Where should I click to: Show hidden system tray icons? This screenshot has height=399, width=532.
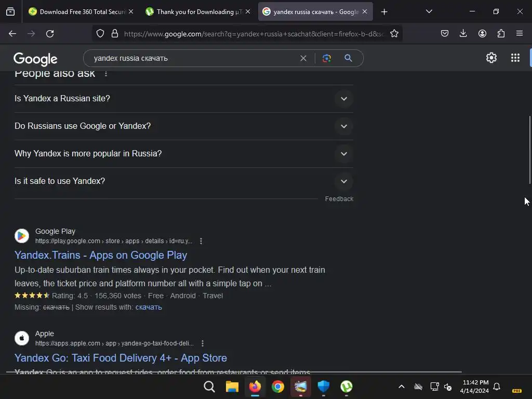[402, 387]
